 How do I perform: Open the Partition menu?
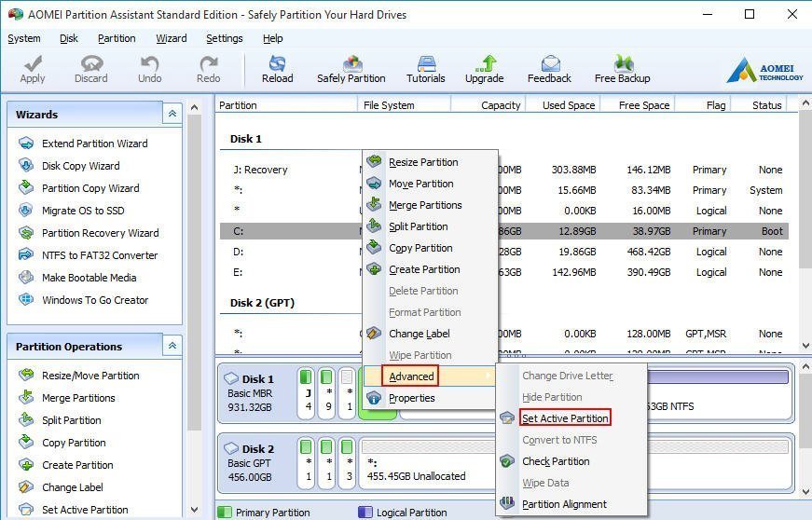(x=117, y=38)
